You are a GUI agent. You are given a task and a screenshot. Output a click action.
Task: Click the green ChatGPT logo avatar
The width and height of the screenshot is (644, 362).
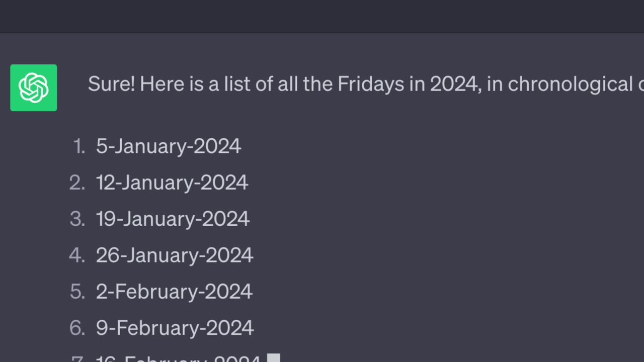point(34,87)
